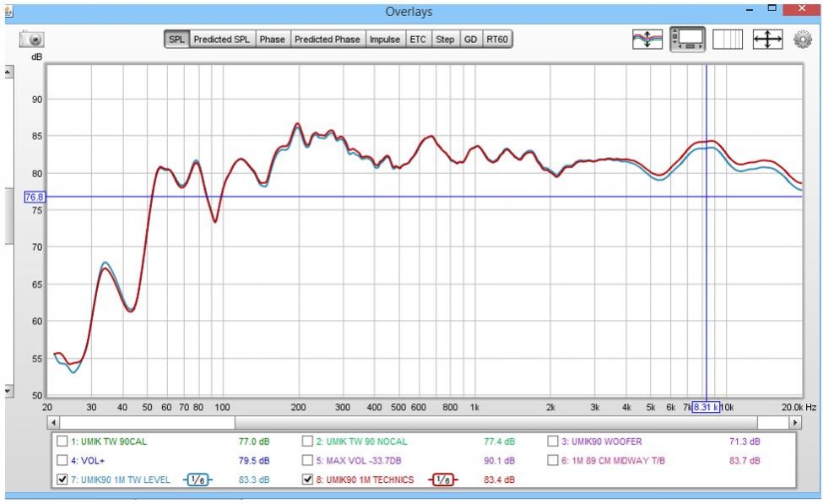Viewport: 823px width, 504px height.
Task: Open graph limits grid icon
Action: click(x=728, y=40)
